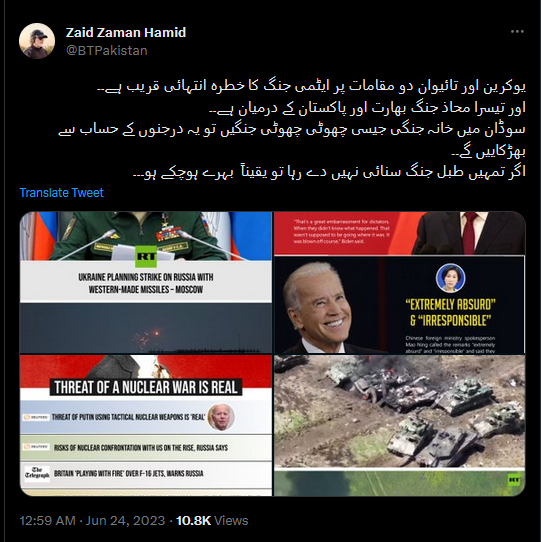Screen dimensions: 541x542
Task: Open the destroyed tanks aerial image
Action: pos(400,425)
